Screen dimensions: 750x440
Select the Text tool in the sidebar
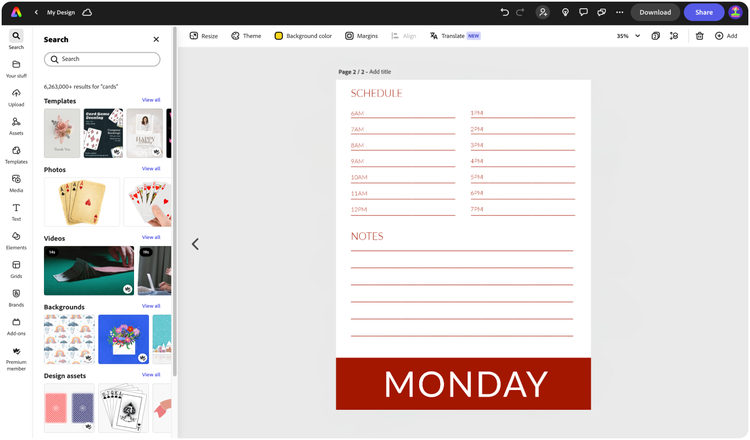(x=16, y=212)
